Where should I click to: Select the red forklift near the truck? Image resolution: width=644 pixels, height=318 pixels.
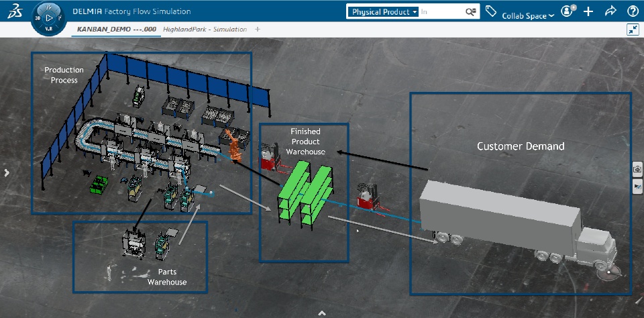pyautogui.click(x=368, y=197)
